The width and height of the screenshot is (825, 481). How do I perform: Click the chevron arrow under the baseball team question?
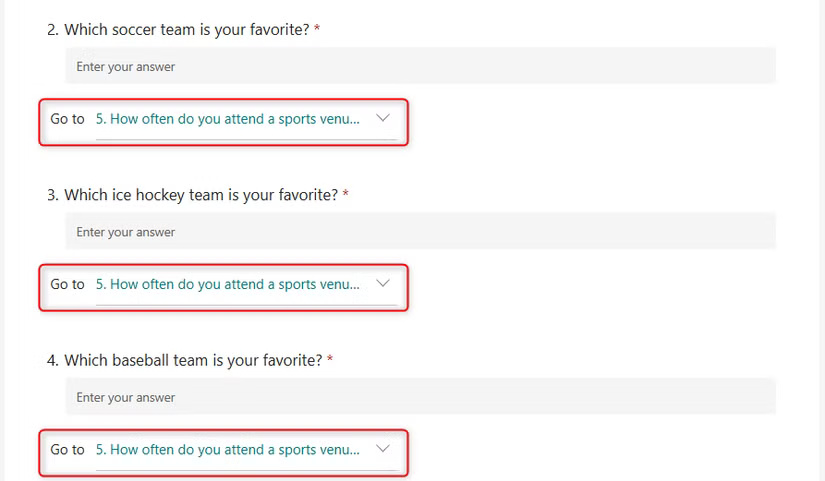click(x=382, y=450)
